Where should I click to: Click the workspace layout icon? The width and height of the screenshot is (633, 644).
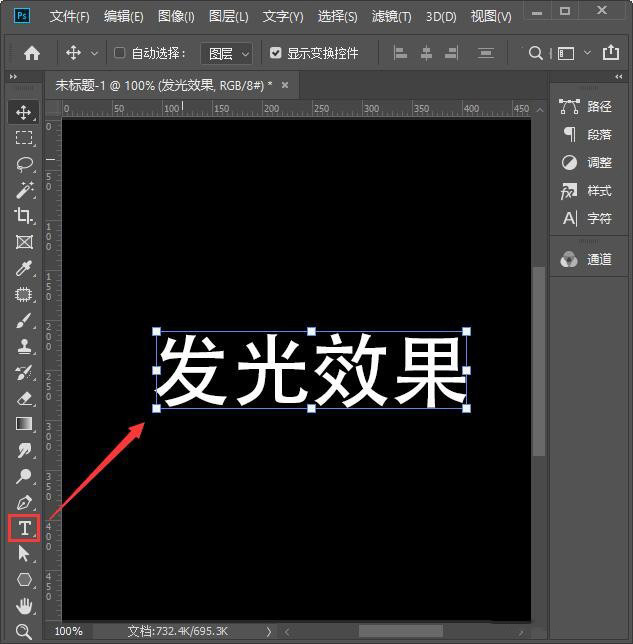(566, 53)
